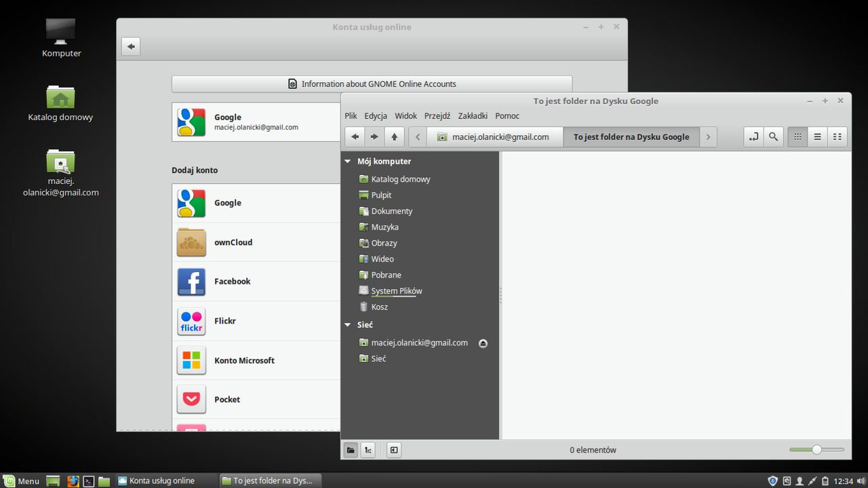This screenshot has width=868, height=488.
Task: Adjust the icon zoom slider
Action: point(816,449)
